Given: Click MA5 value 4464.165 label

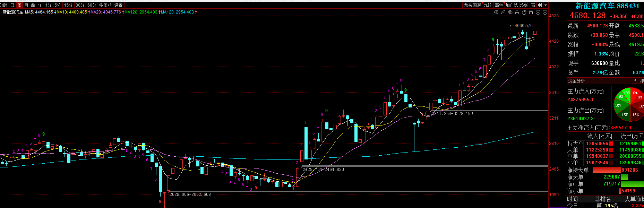Looking at the screenshot, I should click(x=39, y=12).
